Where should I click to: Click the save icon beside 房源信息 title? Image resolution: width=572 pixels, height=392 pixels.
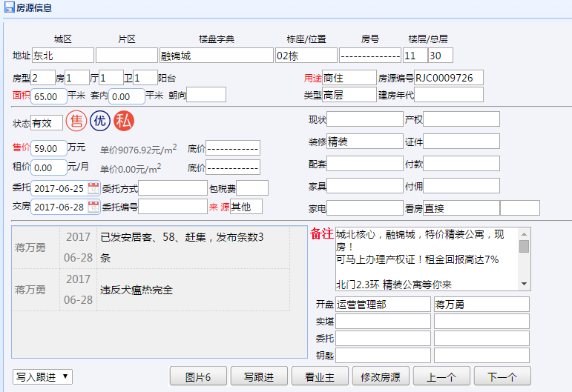(9, 7)
